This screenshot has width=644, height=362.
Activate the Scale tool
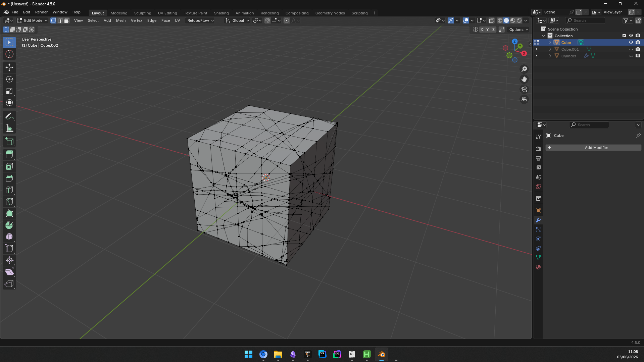[9, 91]
